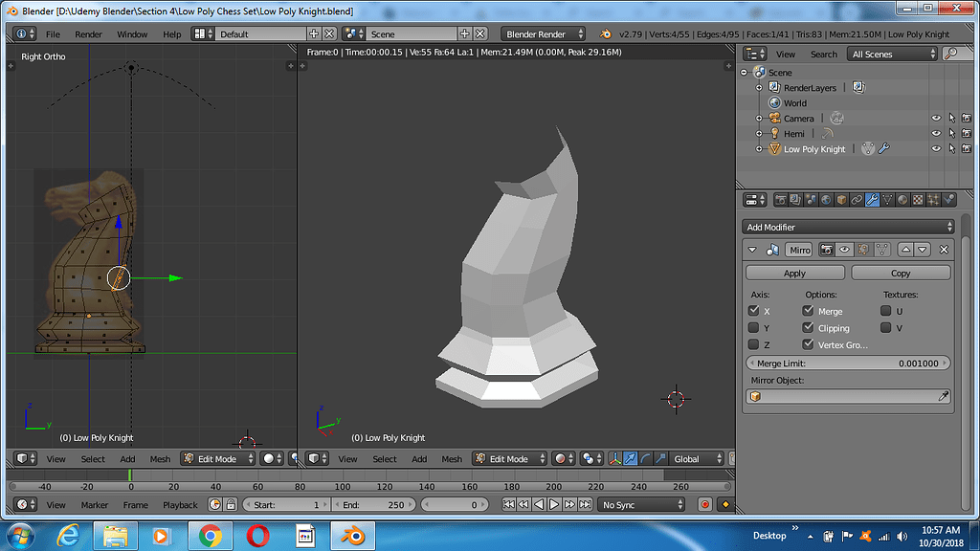Image resolution: width=980 pixels, height=551 pixels.
Task: Toggle the Mirror X axis checkbox
Action: (754, 311)
